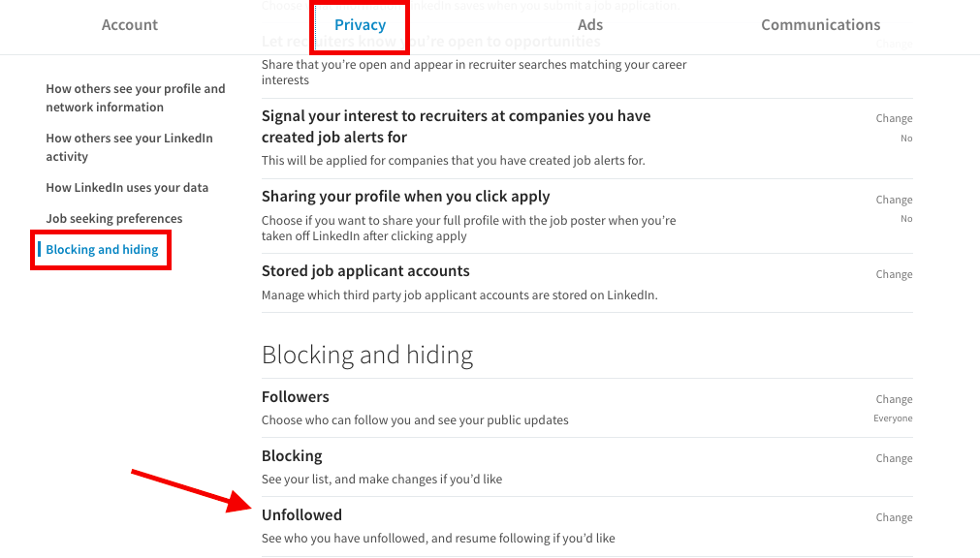Go to Job seeking preferences section
The image size is (980, 558).
pyautogui.click(x=113, y=219)
